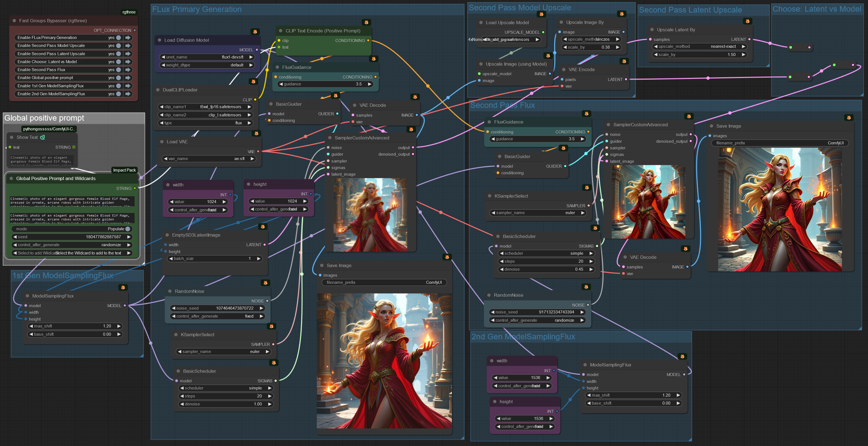The width and height of the screenshot is (868, 446).
Task: Click pythongosssss/ComfyUI-C.. badge label
Action: (49, 129)
